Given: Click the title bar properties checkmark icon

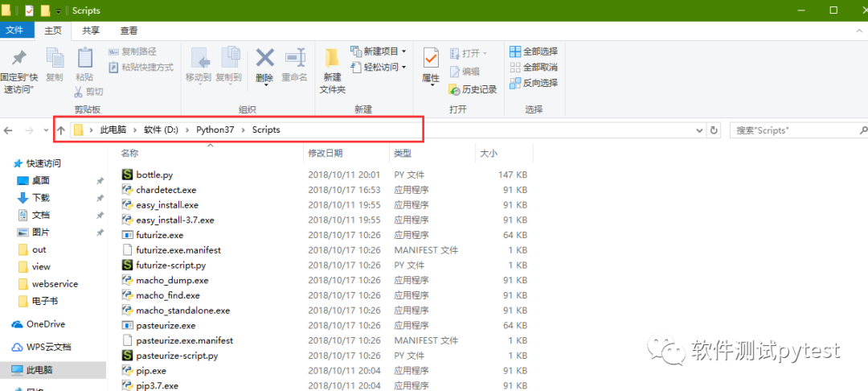Looking at the screenshot, I should (29, 10).
